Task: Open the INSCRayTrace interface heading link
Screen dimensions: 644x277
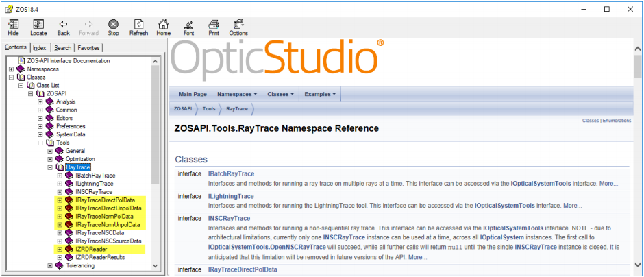Action: tap(230, 218)
